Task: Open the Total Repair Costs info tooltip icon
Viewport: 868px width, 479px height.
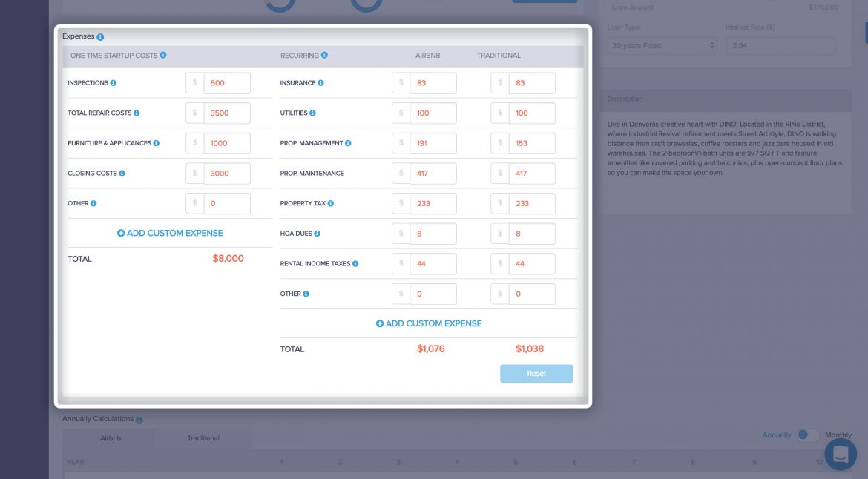Action: pos(137,113)
